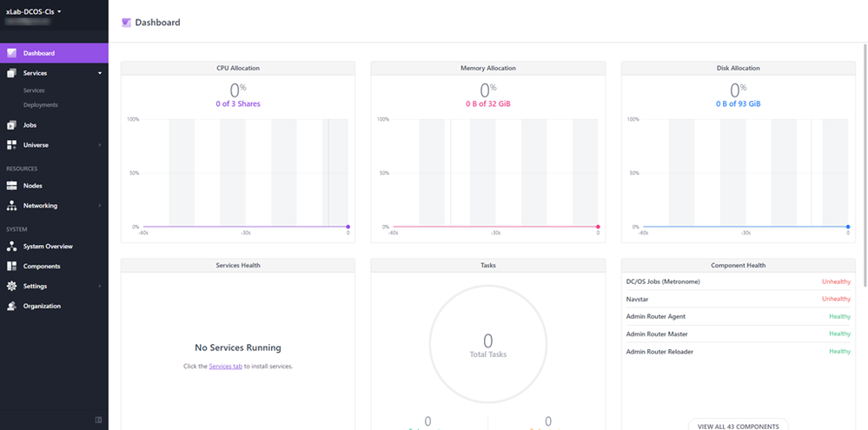Click the '0 of 3 Shares' text
Image resolution: width=868 pixels, height=430 pixels.
(x=238, y=103)
